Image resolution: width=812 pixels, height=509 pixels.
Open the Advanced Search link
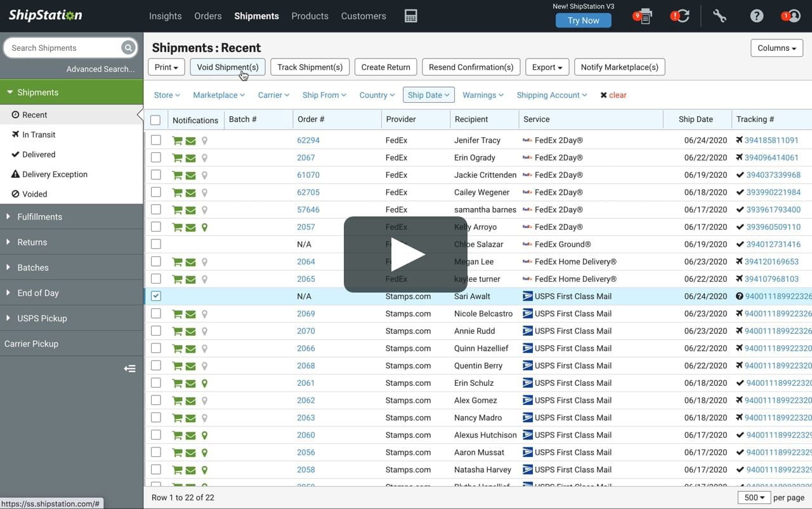coord(101,69)
